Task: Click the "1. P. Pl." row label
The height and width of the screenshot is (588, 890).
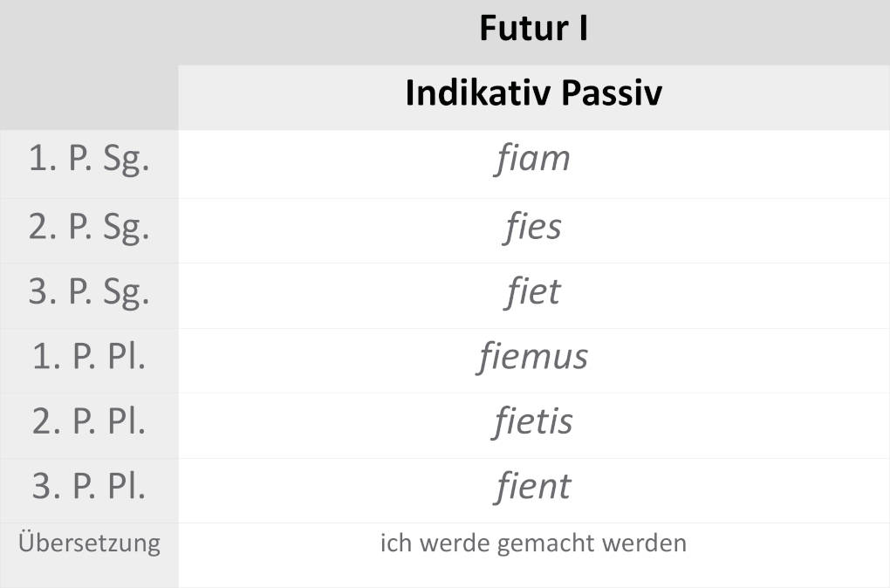Action: point(89,357)
